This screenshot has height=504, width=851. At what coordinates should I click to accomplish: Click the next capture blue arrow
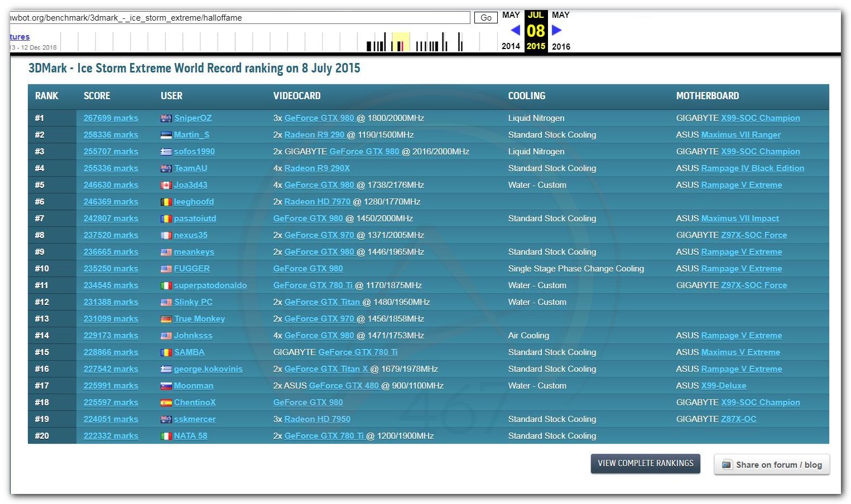click(x=556, y=30)
